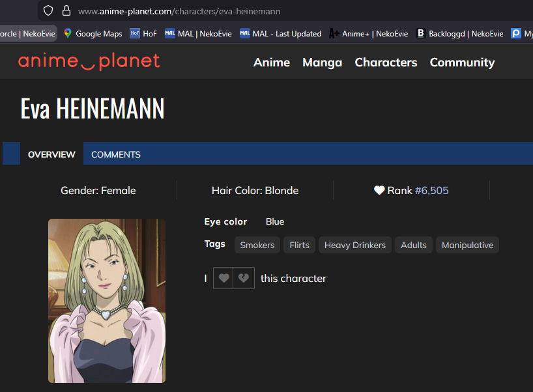
Task: Click the Flirts tag
Action: [x=300, y=245]
